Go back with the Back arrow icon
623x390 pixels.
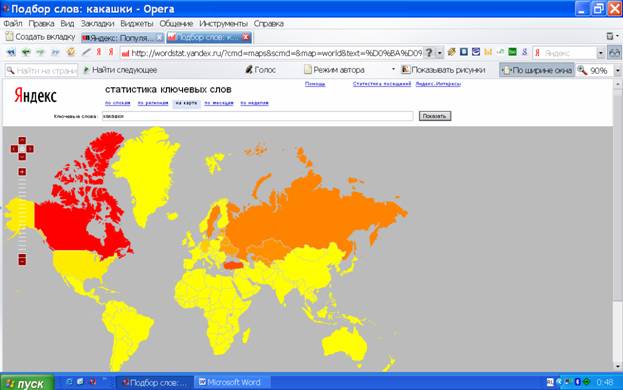26,52
